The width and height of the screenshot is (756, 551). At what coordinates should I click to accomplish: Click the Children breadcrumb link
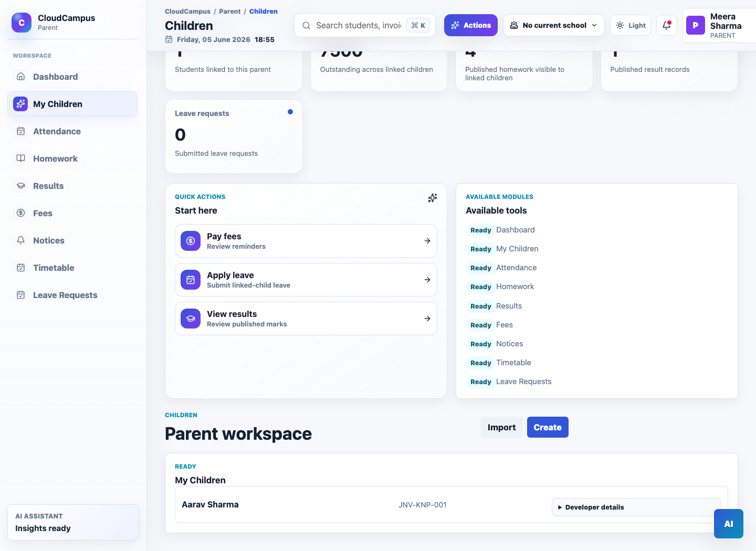pyautogui.click(x=264, y=12)
